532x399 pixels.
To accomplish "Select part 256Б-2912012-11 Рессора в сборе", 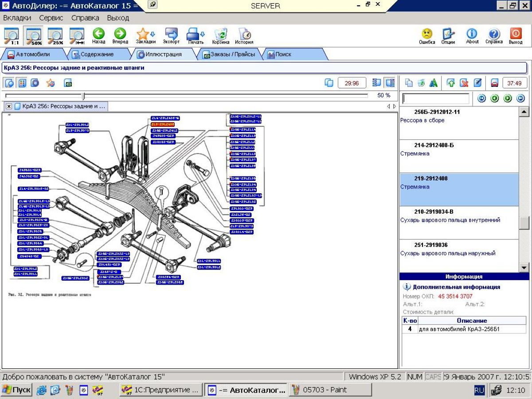I will (458, 123).
